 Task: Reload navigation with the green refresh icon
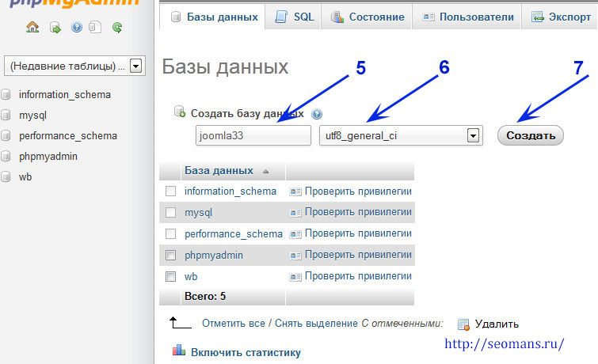pyautogui.click(x=117, y=28)
